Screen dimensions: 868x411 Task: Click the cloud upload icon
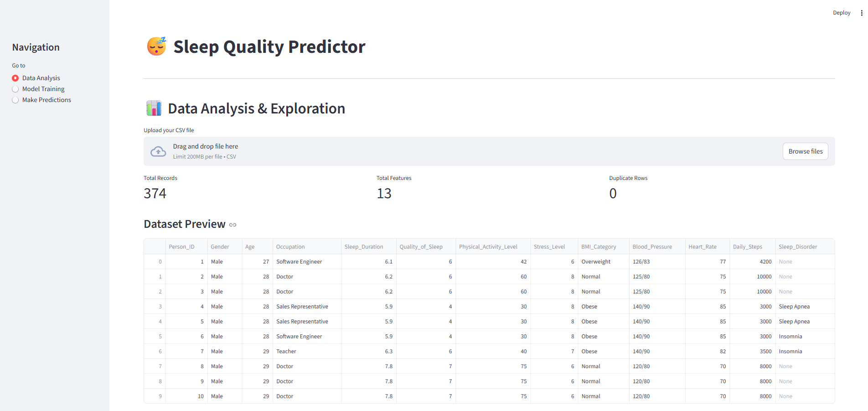[158, 151]
